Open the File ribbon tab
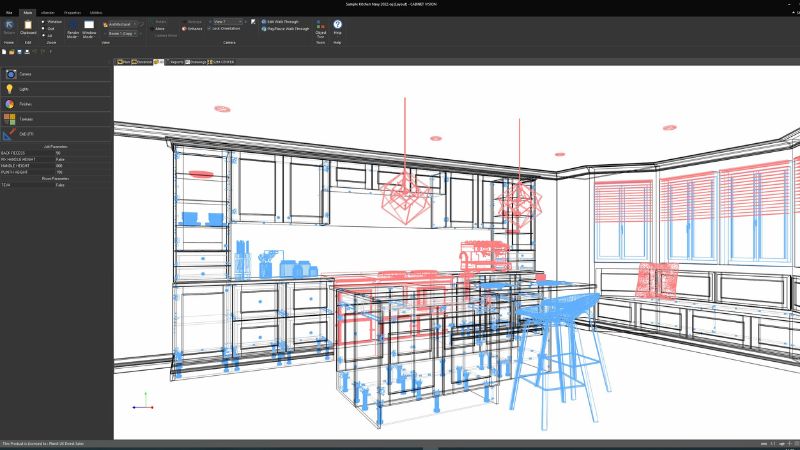800x450 pixels. (x=9, y=12)
